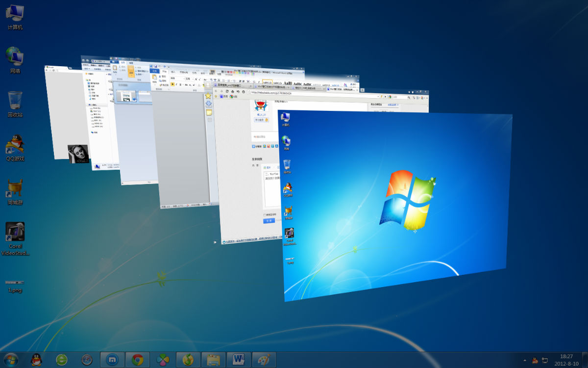Launch the Maxthon browser from the taskbar
Viewport: 588px width, 368px height.
(x=112, y=360)
